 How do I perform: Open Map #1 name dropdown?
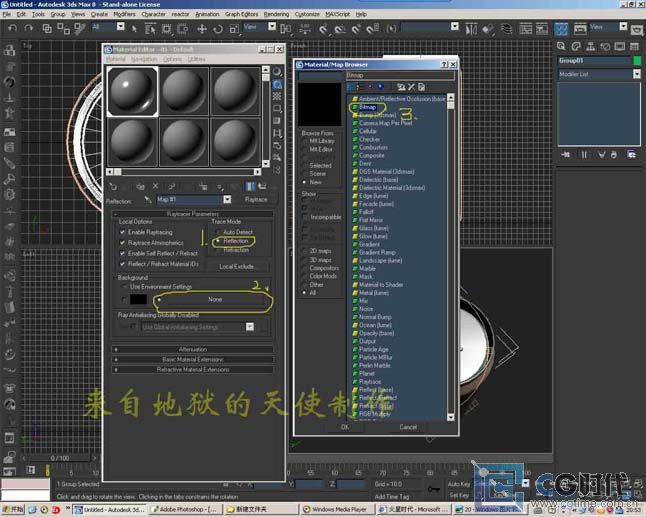(x=227, y=200)
